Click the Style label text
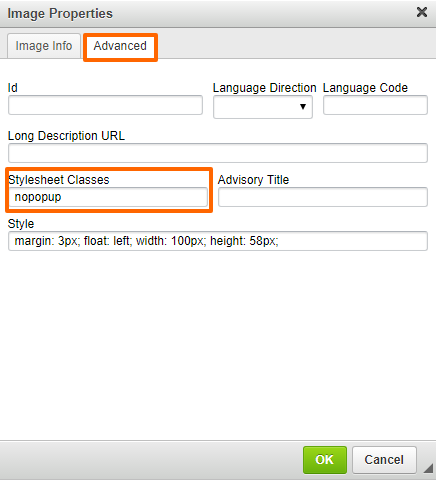Image resolution: width=436 pixels, height=480 pixels. [21, 224]
